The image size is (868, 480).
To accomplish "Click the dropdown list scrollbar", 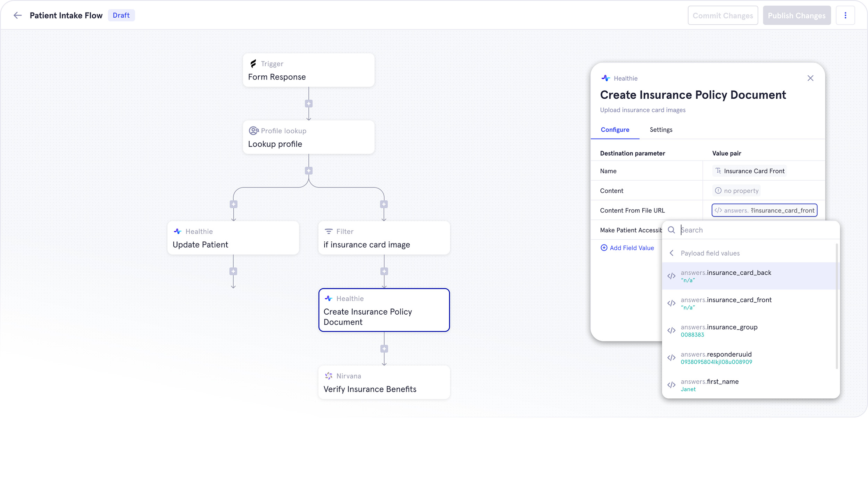I will point(837,306).
